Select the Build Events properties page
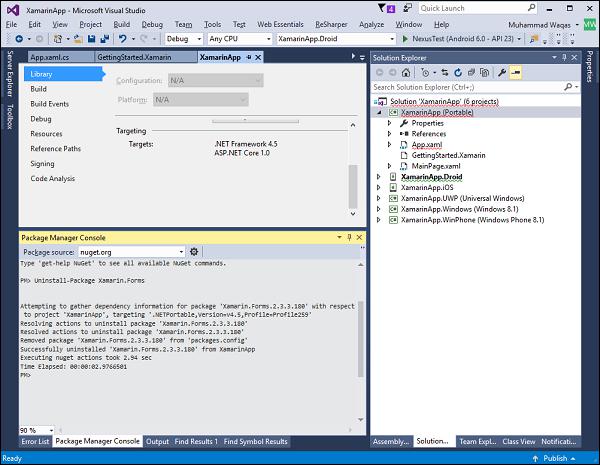The width and height of the screenshot is (600, 465). (50, 104)
